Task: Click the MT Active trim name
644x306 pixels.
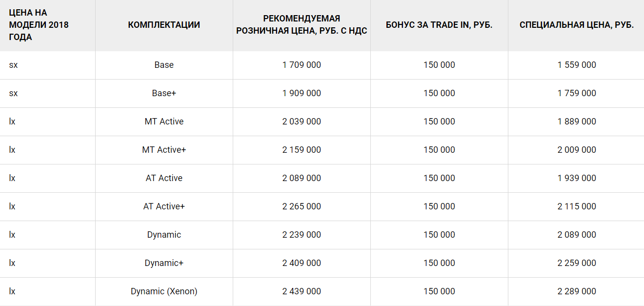Action: 164,122
